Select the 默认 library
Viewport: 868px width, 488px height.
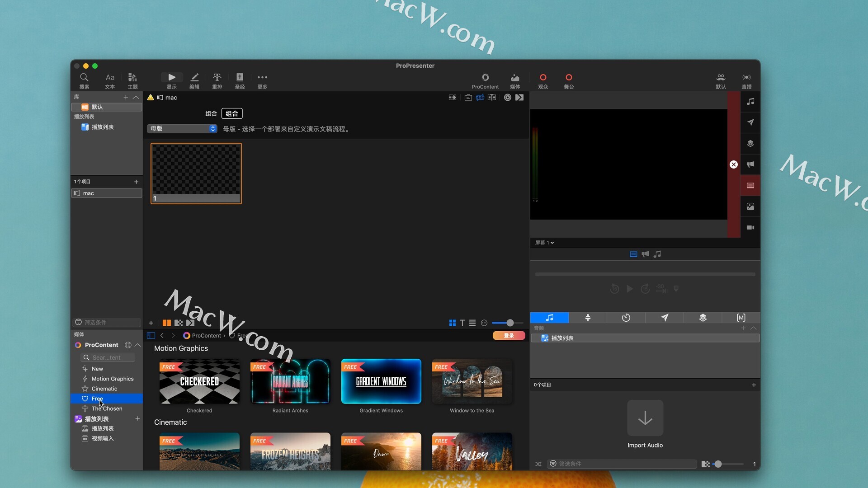(107, 107)
